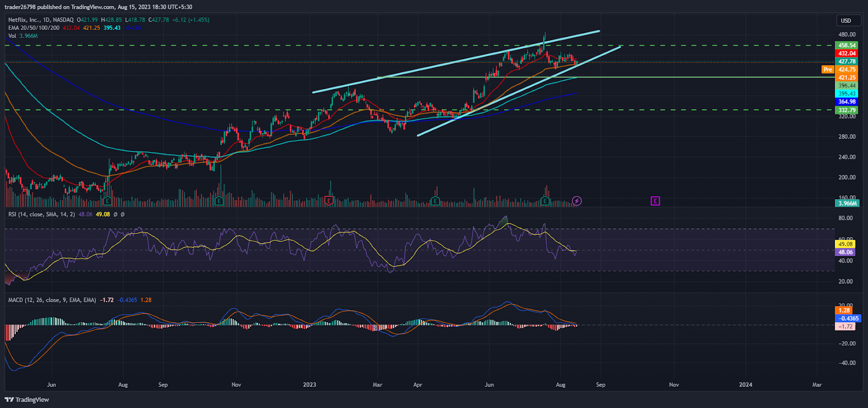Image resolution: width=868 pixels, height=408 pixels.
Task: Click the 427.78 last price label
Action: click(847, 61)
